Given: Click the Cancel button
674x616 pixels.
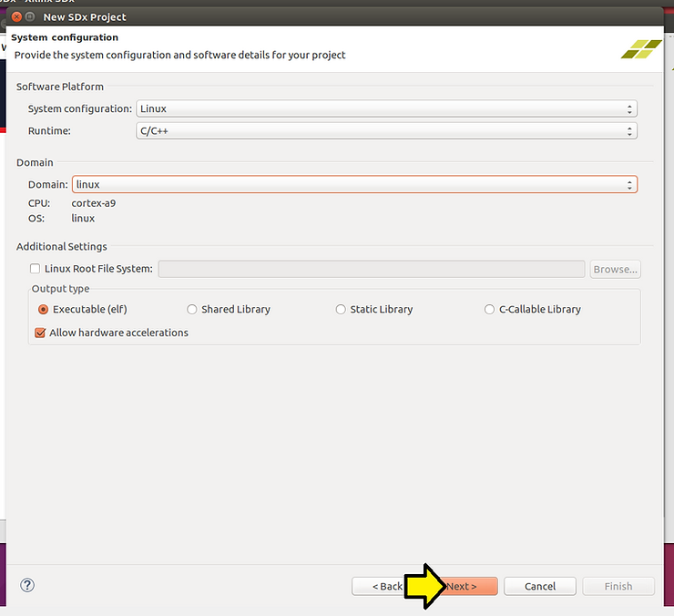Looking at the screenshot, I should [540, 586].
